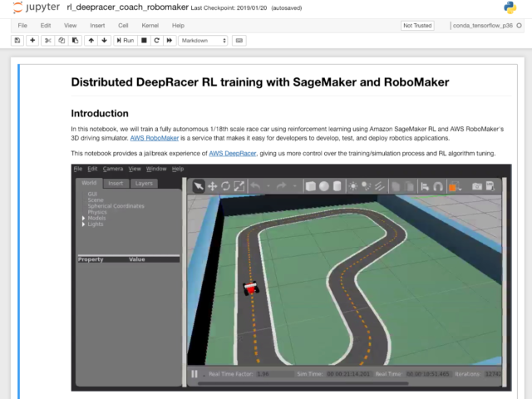The image size is (532, 399).
Task: Open the Jupyter View menu
Action: click(x=70, y=26)
